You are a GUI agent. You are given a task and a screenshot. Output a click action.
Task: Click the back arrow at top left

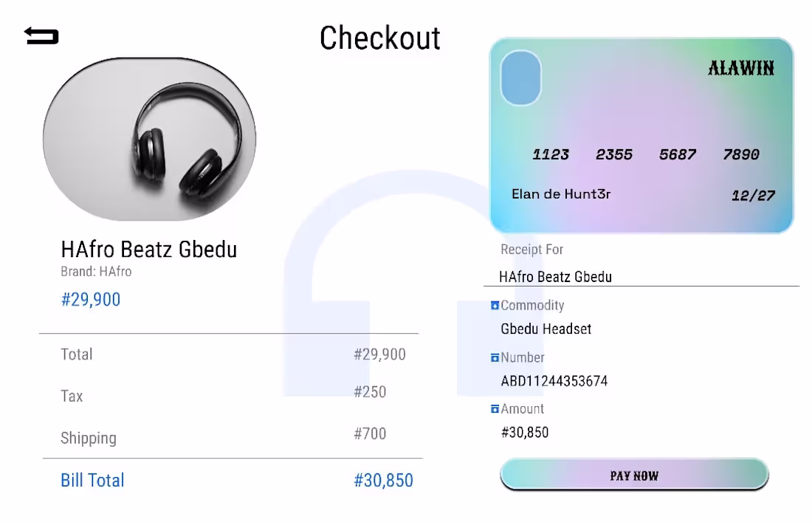pyautogui.click(x=41, y=34)
